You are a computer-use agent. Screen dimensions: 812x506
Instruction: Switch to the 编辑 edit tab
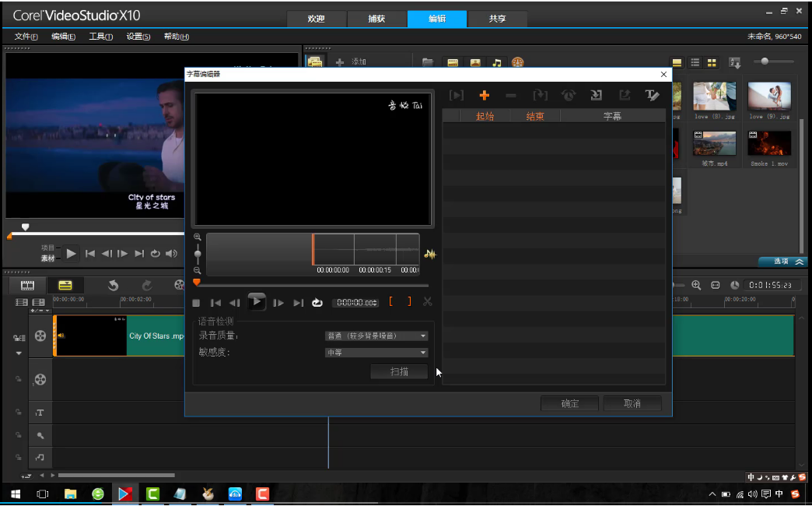coord(437,19)
